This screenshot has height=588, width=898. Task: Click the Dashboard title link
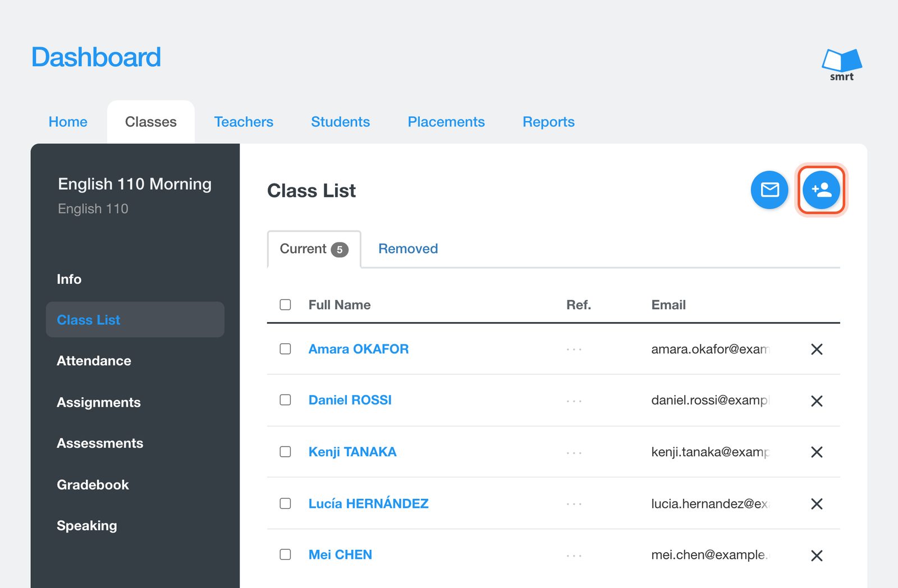96,57
